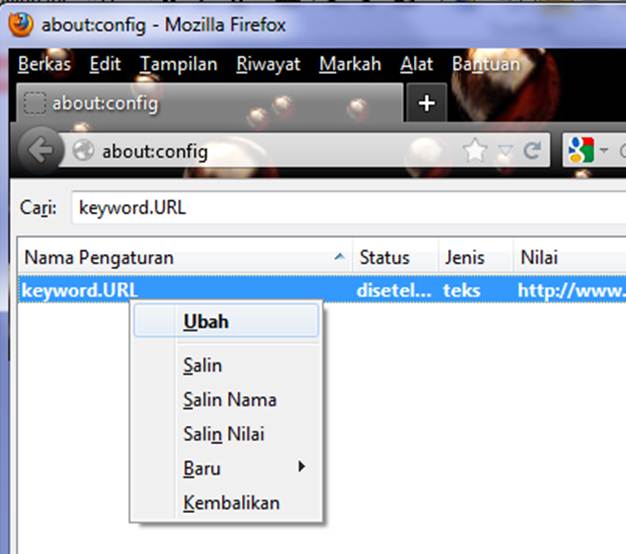Open a new tab with the plus button
The height and width of the screenshot is (554, 626).
[426, 103]
